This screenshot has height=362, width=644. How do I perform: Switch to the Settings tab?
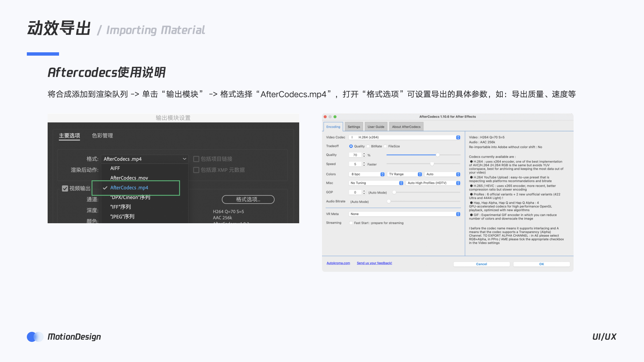click(354, 127)
